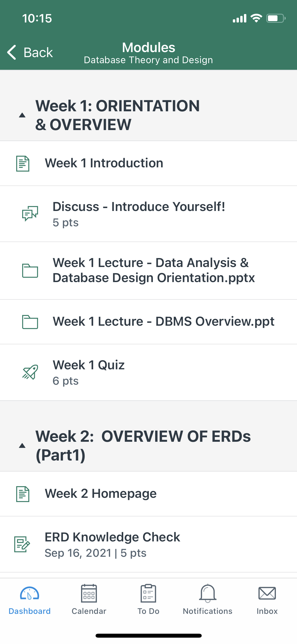The width and height of the screenshot is (297, 644).
Task: Collapse the Week 1 Orientation module arrow
Action: [22, 115]
